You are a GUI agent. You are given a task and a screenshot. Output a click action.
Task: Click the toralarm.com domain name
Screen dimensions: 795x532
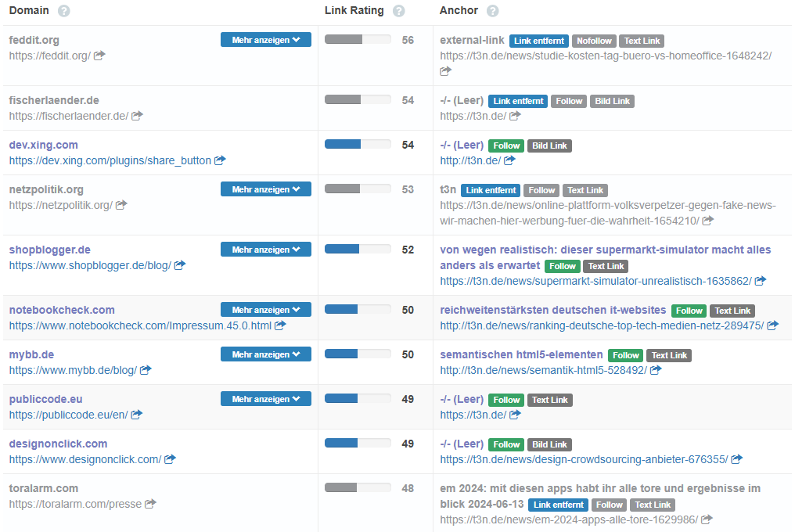pos(44,488)
